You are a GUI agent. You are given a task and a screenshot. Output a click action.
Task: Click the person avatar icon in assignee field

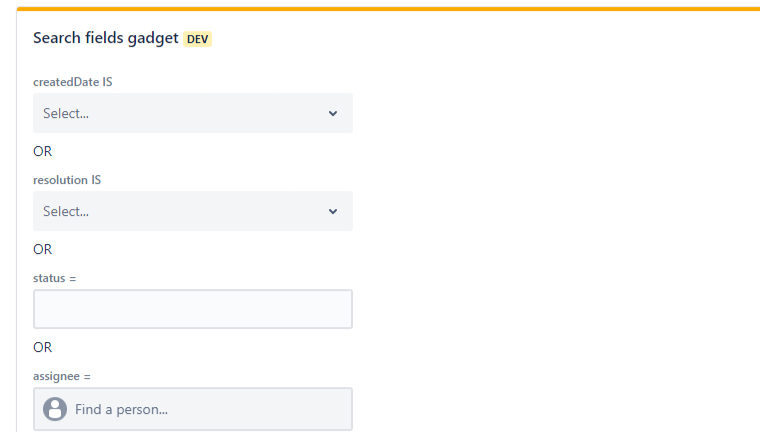pyautogui.click(x=55, y=409)
